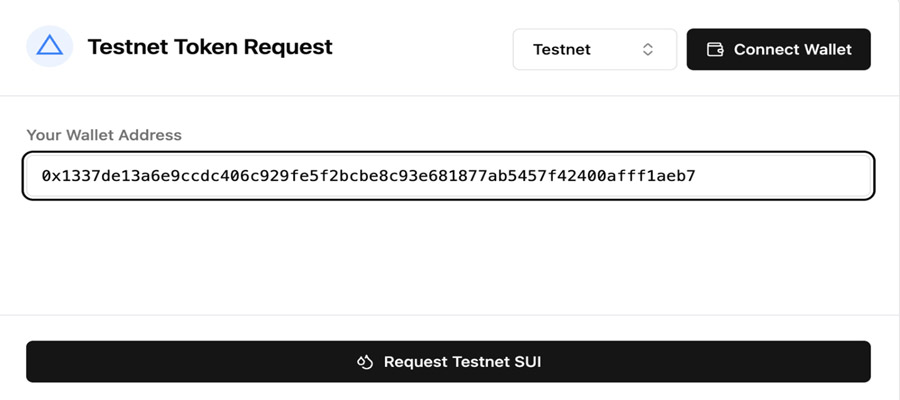Click the middle of the wallet address text
Screen dimensions: 900x400
[x=368, y=176]
